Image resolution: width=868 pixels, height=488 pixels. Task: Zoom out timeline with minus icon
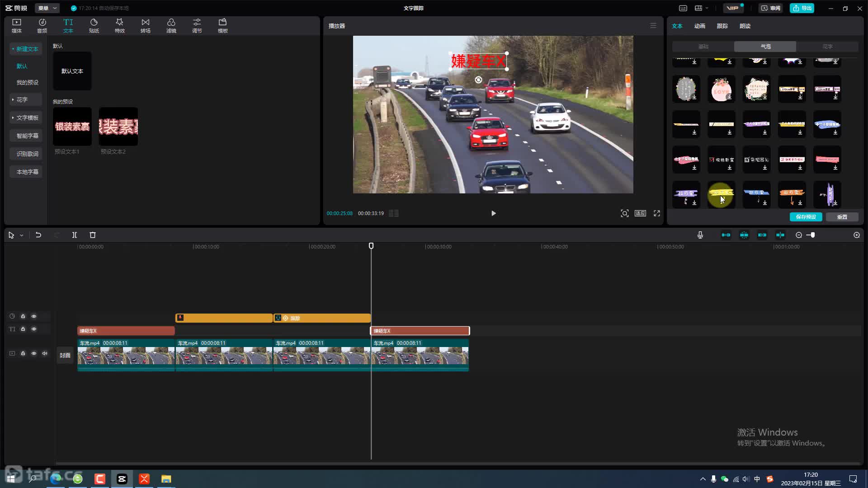click(799, 235)
